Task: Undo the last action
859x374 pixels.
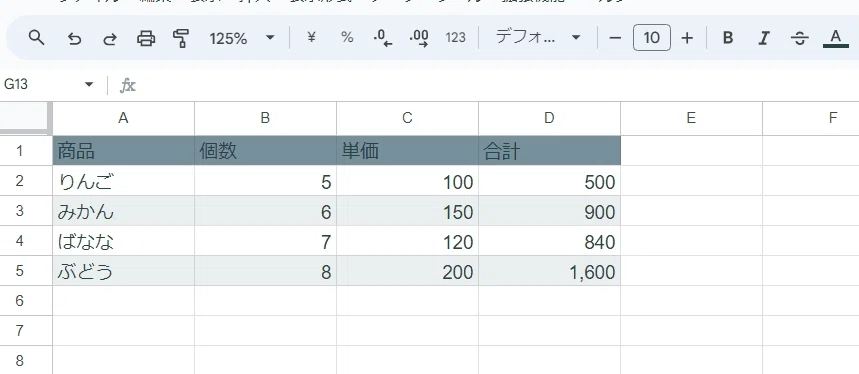Action: coord(74,38)
